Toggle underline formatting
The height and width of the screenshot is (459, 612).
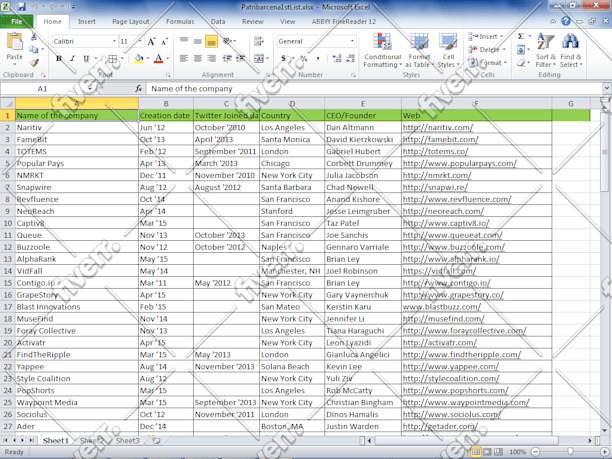pyautogui.click(x=86, y=59)
